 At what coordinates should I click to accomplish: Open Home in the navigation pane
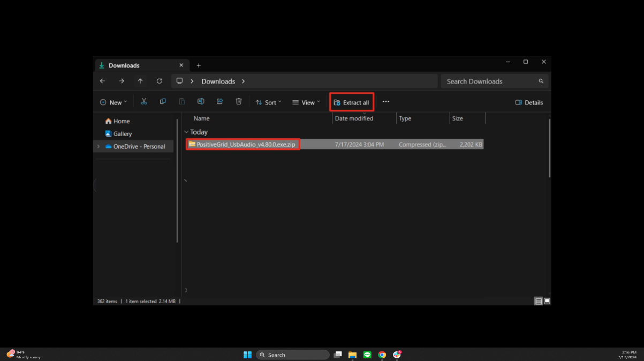click(117, 121)
